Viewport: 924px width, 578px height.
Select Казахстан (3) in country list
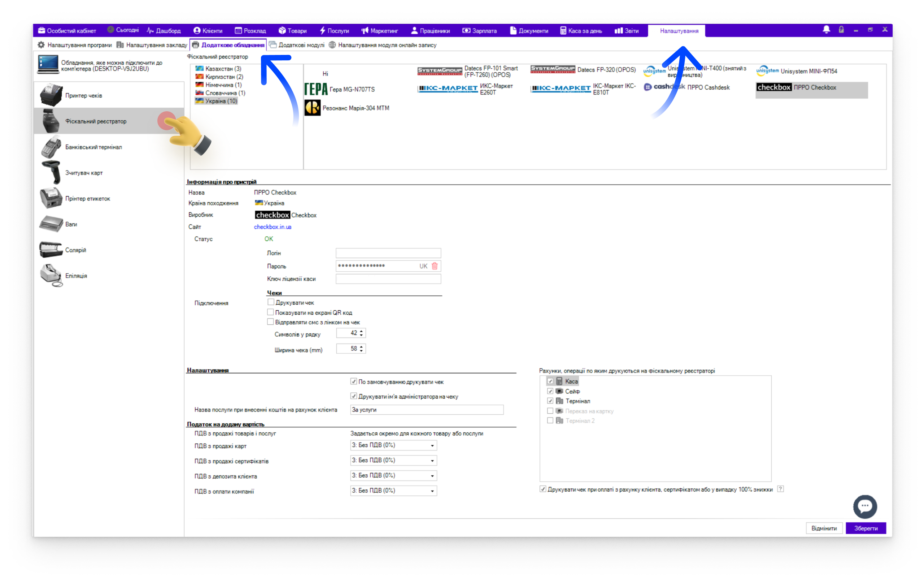[x=218, y=68]
